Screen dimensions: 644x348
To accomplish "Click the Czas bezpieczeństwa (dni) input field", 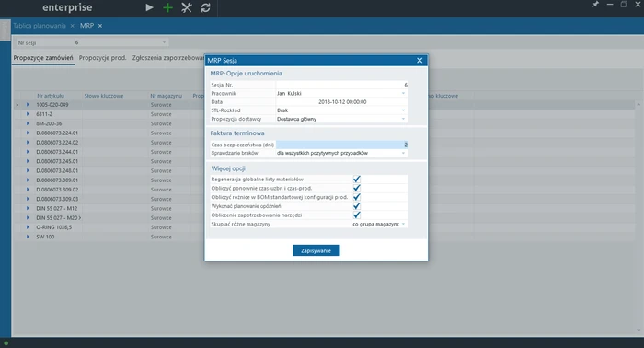I will pos(341,145).
